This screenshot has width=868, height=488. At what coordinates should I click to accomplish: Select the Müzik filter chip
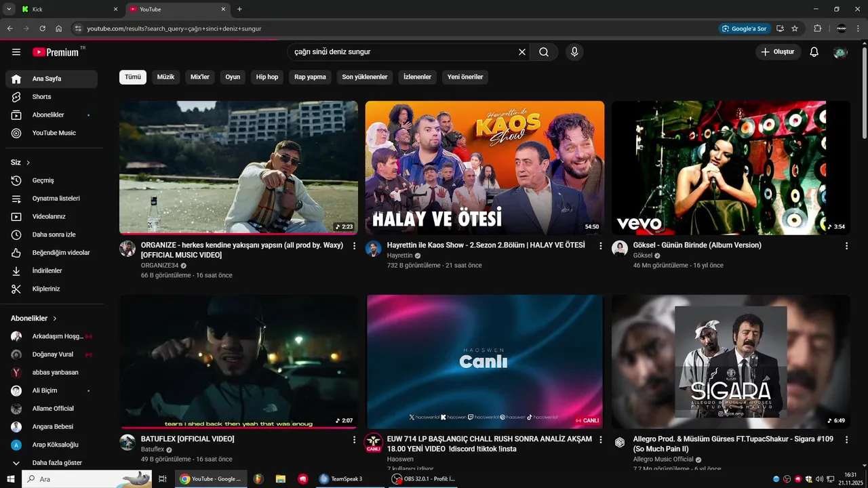[x=165, y=77]
